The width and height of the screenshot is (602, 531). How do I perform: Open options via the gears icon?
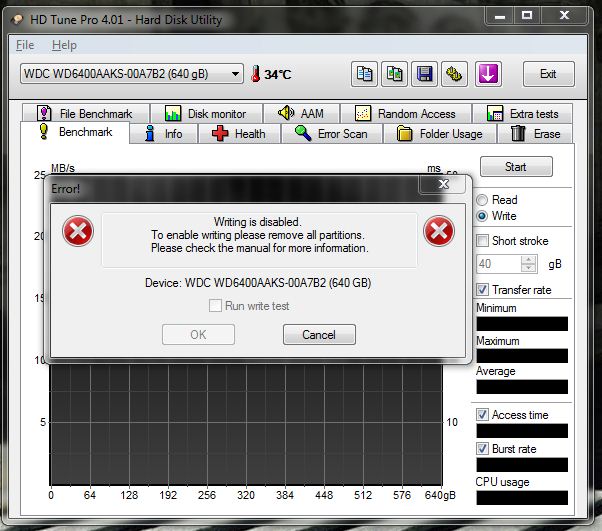(x=454, y=74)
